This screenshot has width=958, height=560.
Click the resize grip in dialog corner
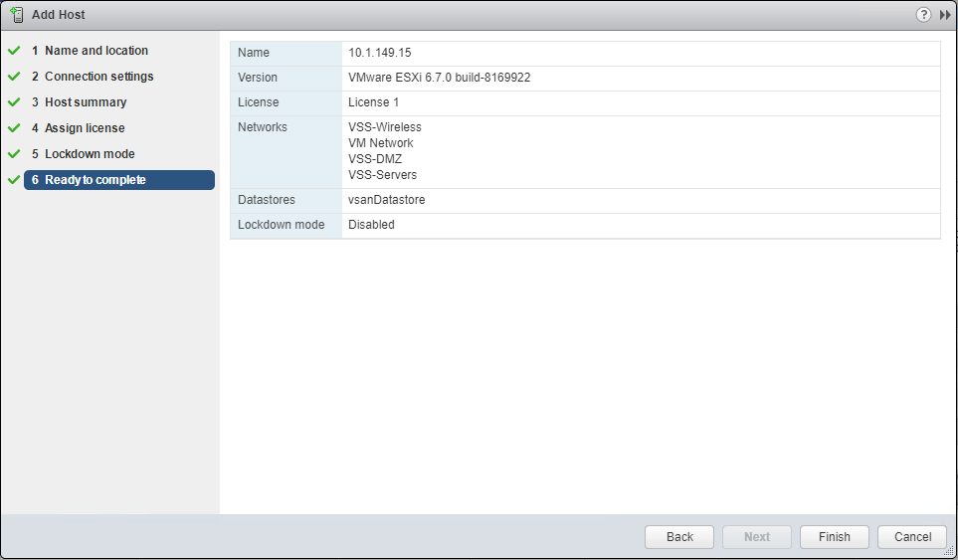tap(949, 551)
